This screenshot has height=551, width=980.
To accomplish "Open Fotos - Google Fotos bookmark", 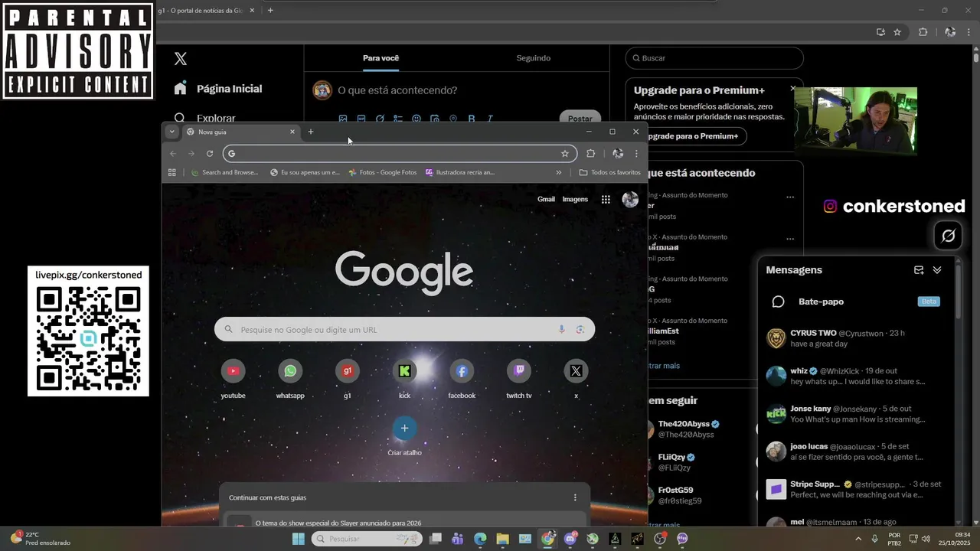I will 382,172.
